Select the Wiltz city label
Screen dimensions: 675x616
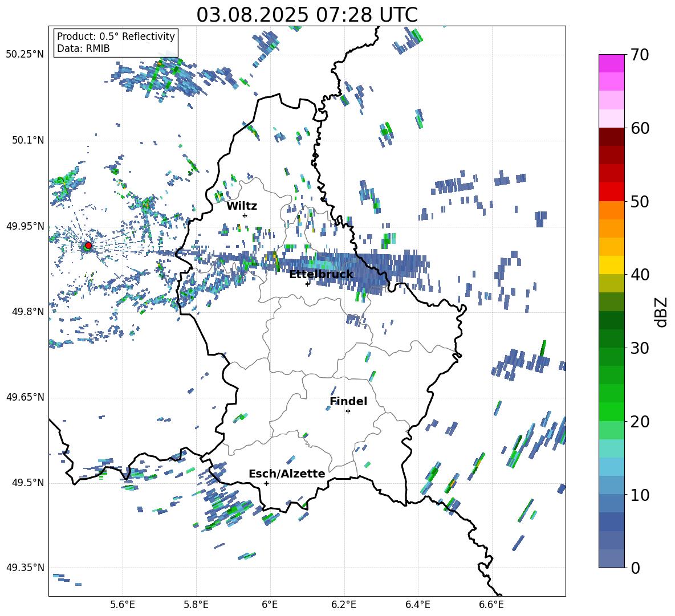coord(242,206)
